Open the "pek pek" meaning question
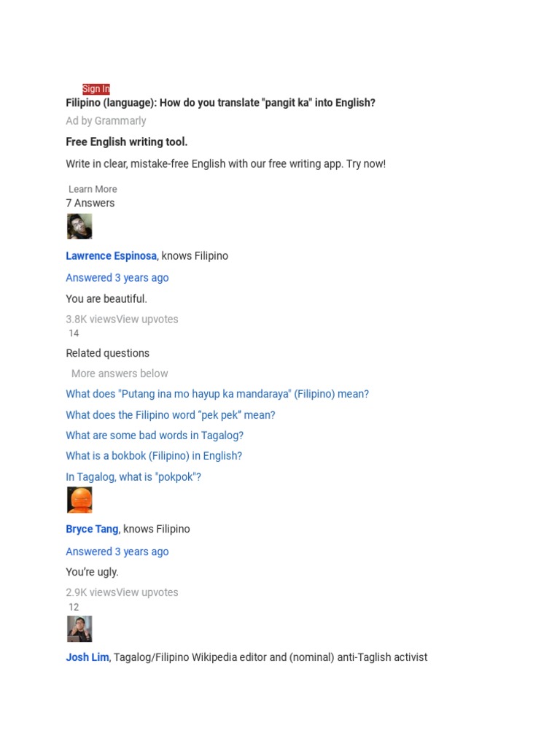The width and height of the screenshot is (560, 747). [171, 415]
